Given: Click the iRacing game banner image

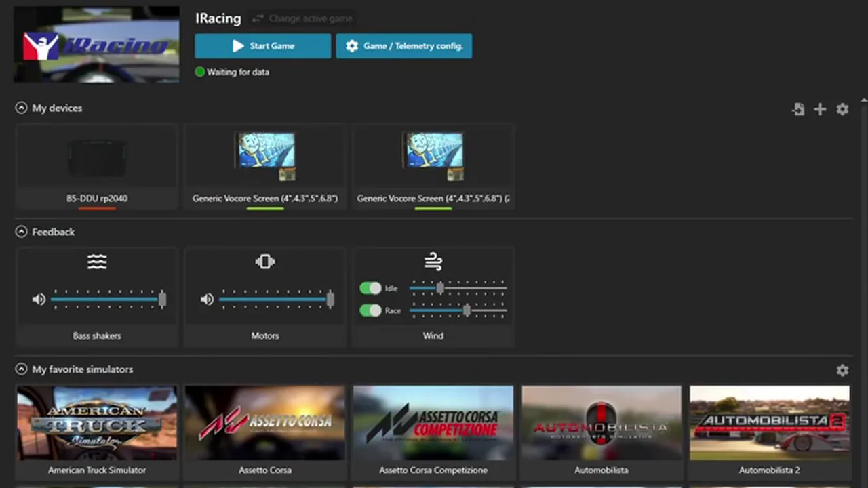Looking at the screenshot, I should 97,45.
